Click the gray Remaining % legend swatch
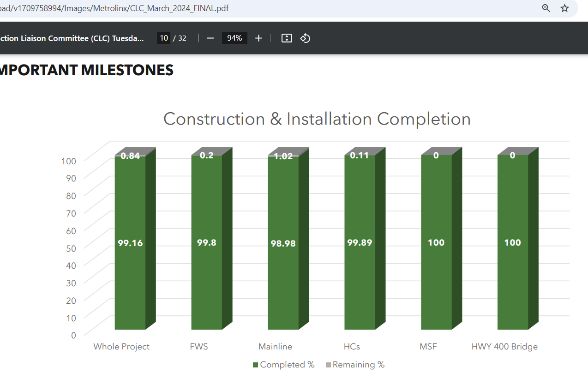This screenshot has width=588, height=379. pyautogui.click(x=328, y=365)
